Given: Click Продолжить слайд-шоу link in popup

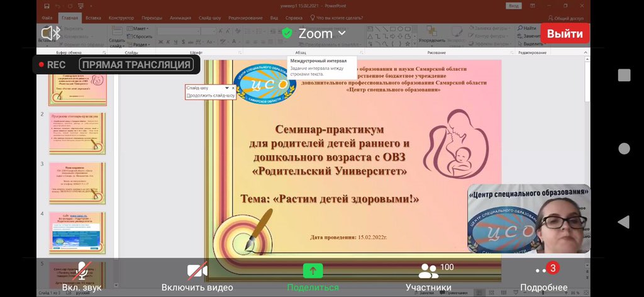Looking at the screenshot, I should pos(211,96).
